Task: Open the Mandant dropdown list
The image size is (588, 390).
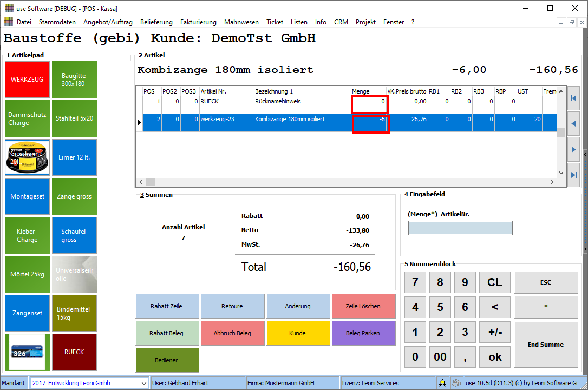Action: [x=143, y=383]
